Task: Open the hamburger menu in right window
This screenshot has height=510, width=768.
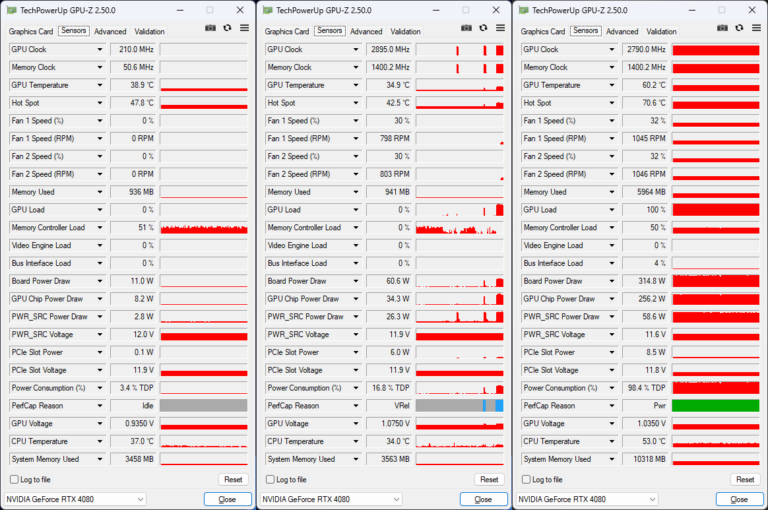Action: pos(755,29)
